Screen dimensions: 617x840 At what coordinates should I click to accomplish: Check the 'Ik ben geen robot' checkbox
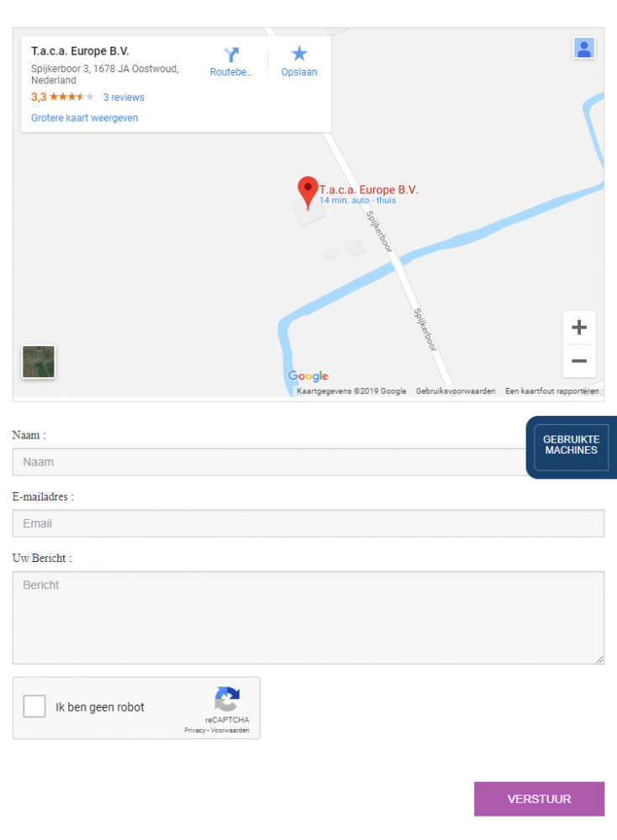coord(34,706)
